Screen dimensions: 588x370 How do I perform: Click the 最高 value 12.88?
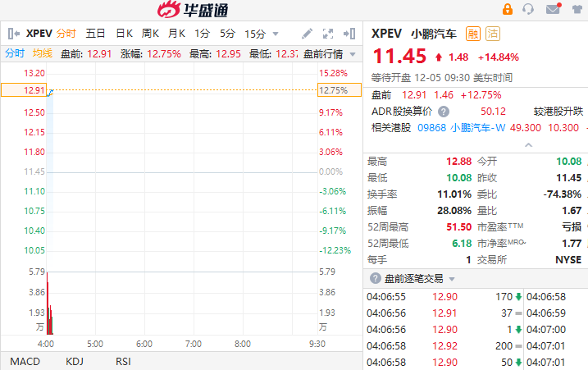(458, 162)
